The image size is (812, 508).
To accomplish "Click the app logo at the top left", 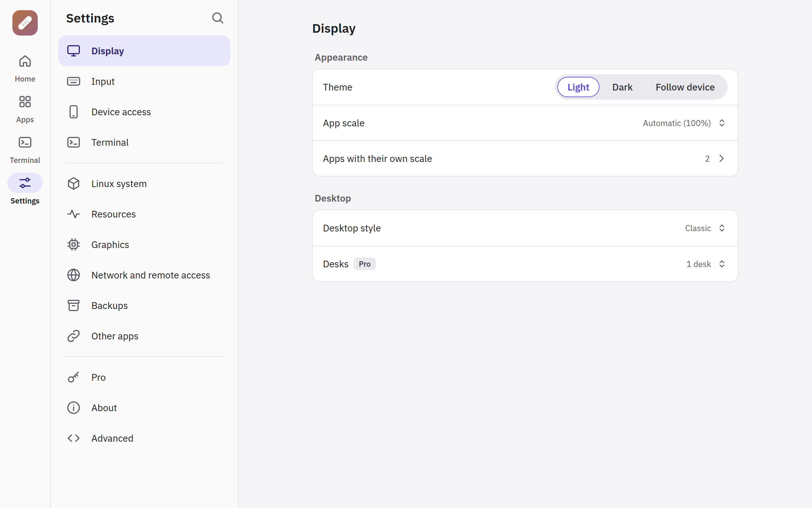I will pos(25,23).
